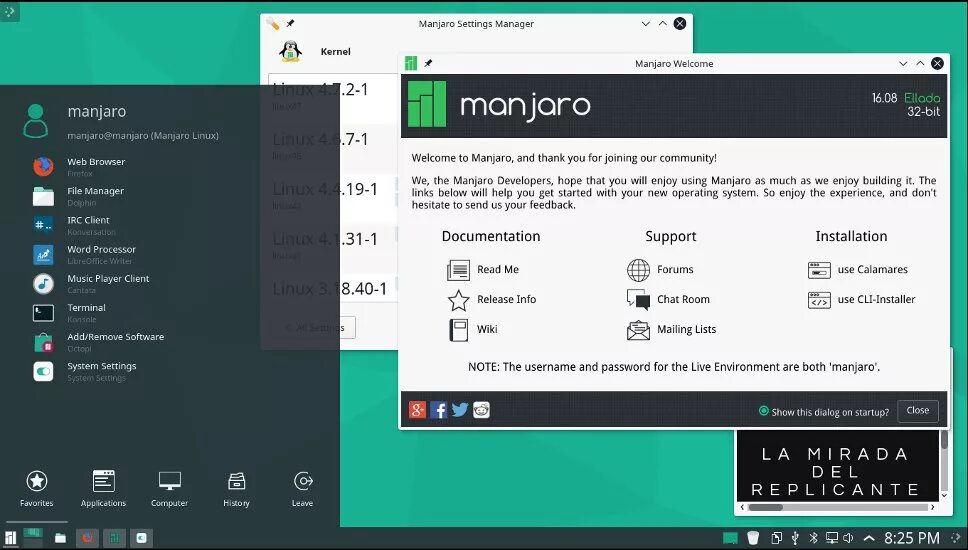Screen dimensions: 968x550
Task: Open the Manjaro application launcher button
Action: [10, 538]
